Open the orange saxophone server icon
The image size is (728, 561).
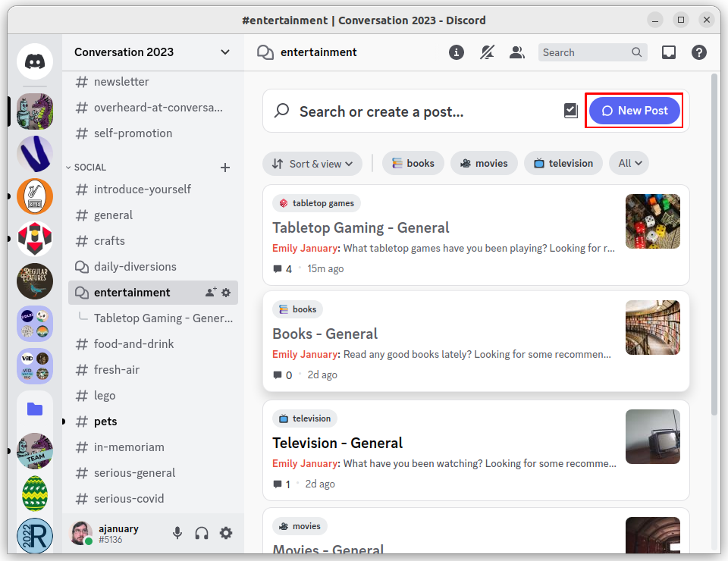pyautogui.click(x=35, y=196)
